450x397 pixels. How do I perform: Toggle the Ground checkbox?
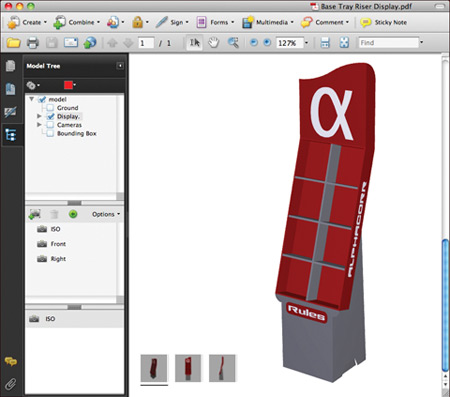point(50,108)
